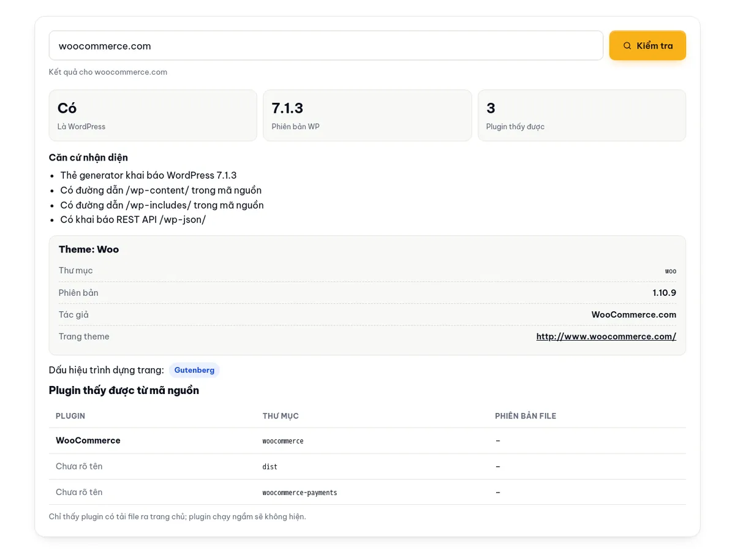Click the "Plugin thấy được từ mã nguồn" heading
The width and height of the screenshot is (735, 560).
coord(124,390)
